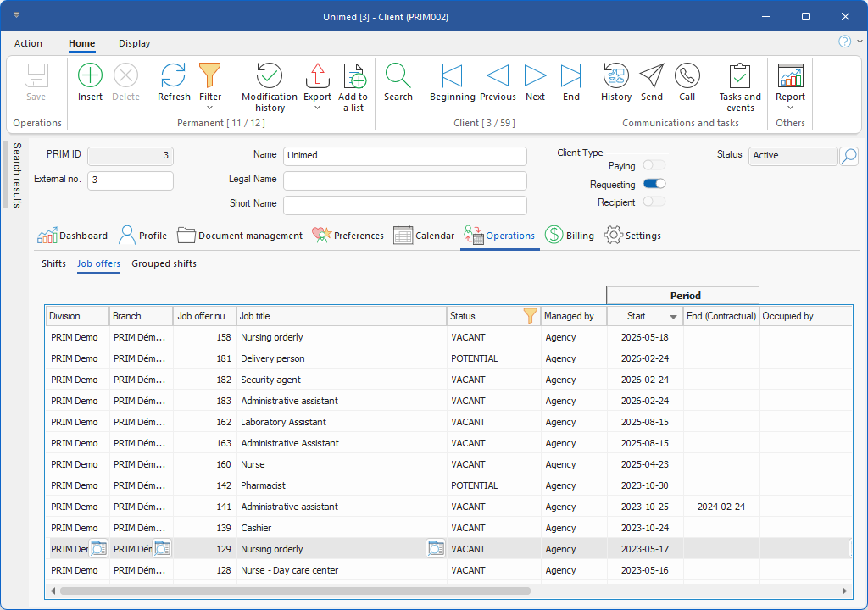Screen dimensions: 868x610
Task: Toggle the Paying client type switch
Action: 654,166
